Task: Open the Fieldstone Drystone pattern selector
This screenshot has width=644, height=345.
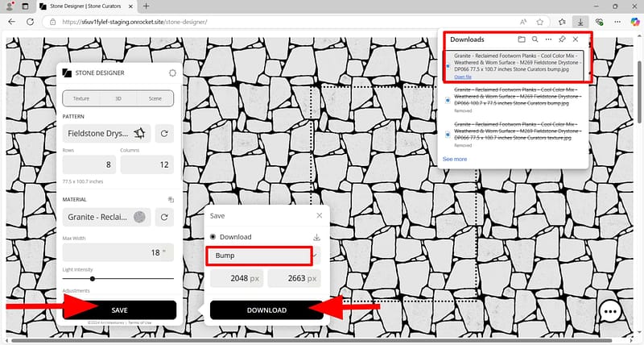Action: coord(106,134)
